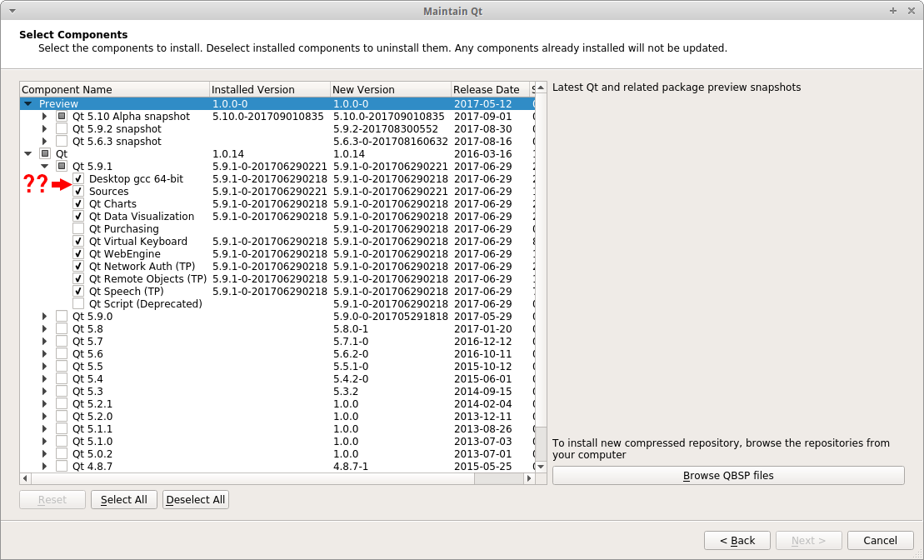Check the Qt 5.3 checkbox
This screenshot has width=924, height=560.
(x=62, y=392)
